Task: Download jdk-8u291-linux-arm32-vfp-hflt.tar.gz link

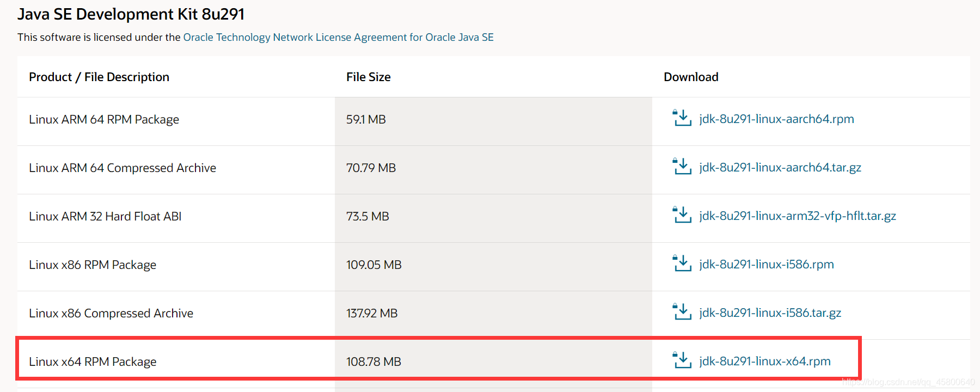Action: pyautogui.click(x=798, y=216)
